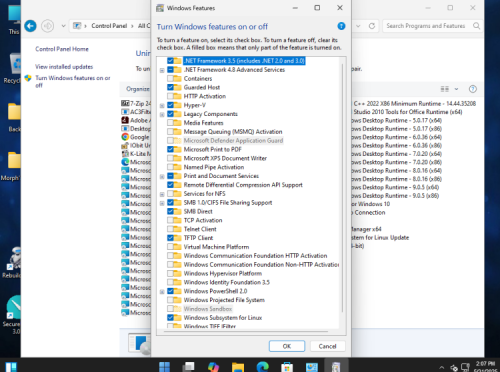Viewport: 500px width, 372px height.
Task: Click the horizontal scrollbar in features list
Action: (247, 332)
